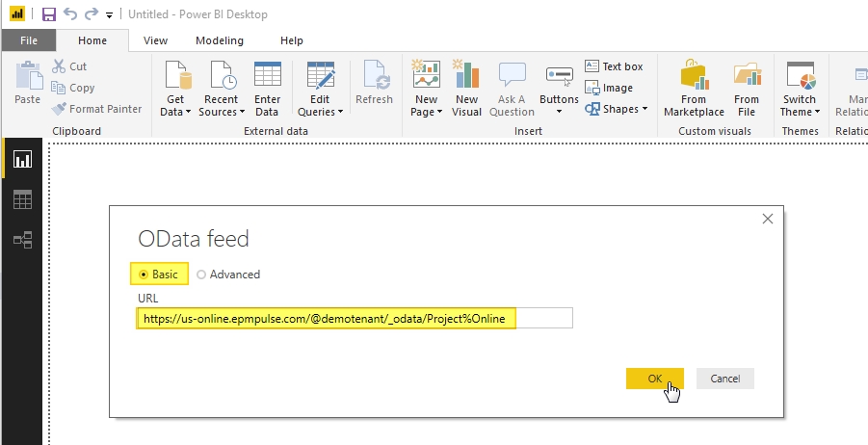Confirm the OData feed with OK
The image size is (868, 445).
pyautogui.click(x=655, y=379)
